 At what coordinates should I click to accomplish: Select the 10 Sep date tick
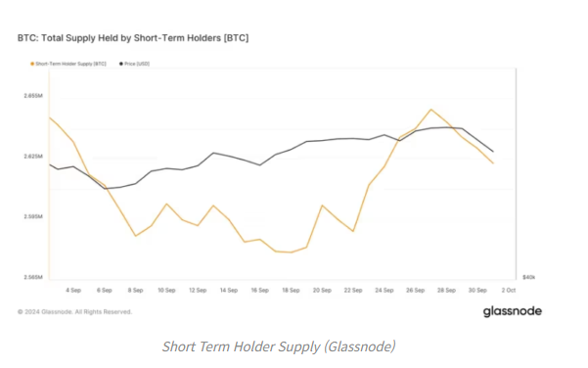pyautogui.click(x=166, y=290)
